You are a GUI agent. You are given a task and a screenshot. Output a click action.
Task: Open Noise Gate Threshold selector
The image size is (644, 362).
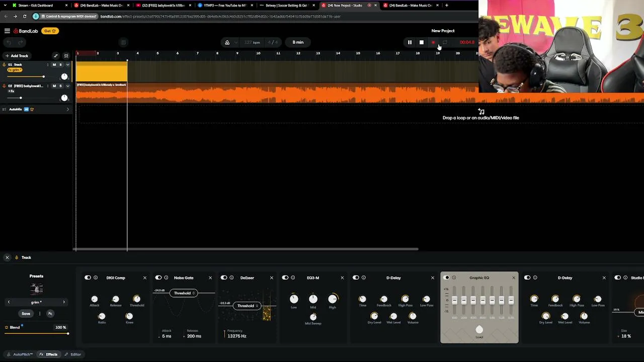point(183,293)
